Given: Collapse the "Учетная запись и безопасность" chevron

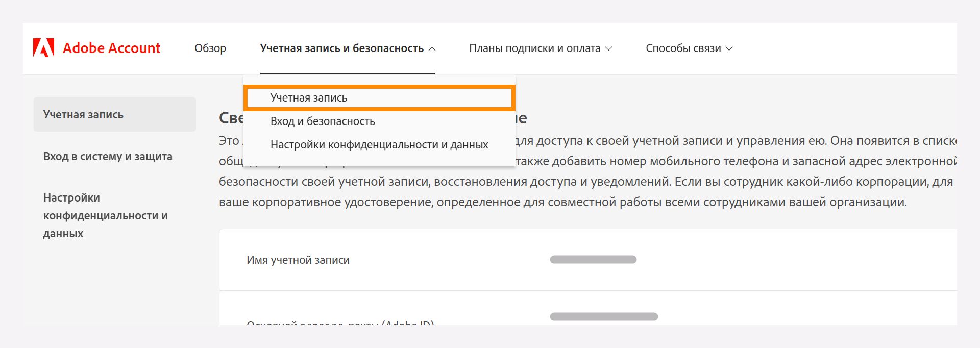Looking at the screenshot, I should [x=433, y=49].
